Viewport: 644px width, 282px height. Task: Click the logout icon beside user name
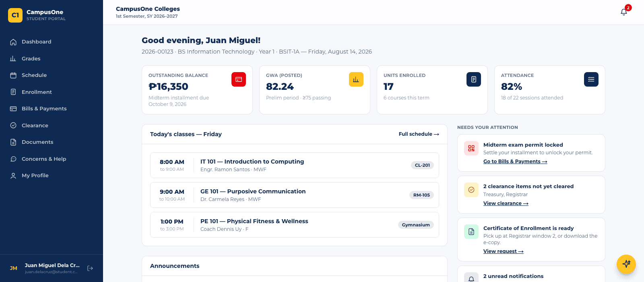[90, 268]
